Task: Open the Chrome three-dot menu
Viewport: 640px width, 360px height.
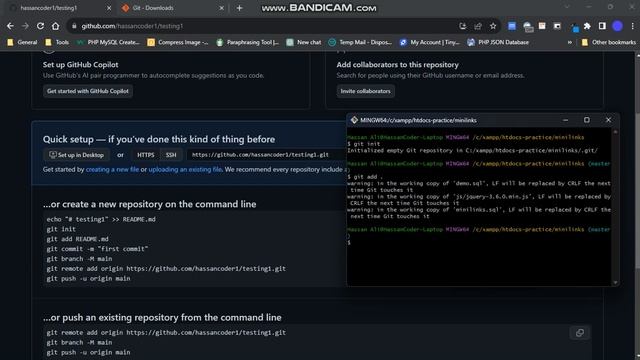Action: tap(633, 26)
